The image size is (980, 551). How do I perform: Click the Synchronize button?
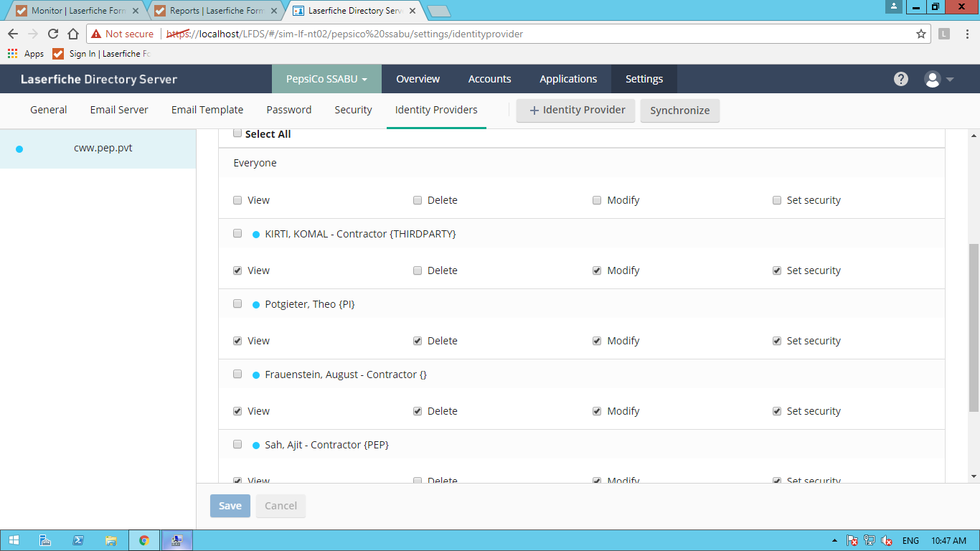coord(680,110)
